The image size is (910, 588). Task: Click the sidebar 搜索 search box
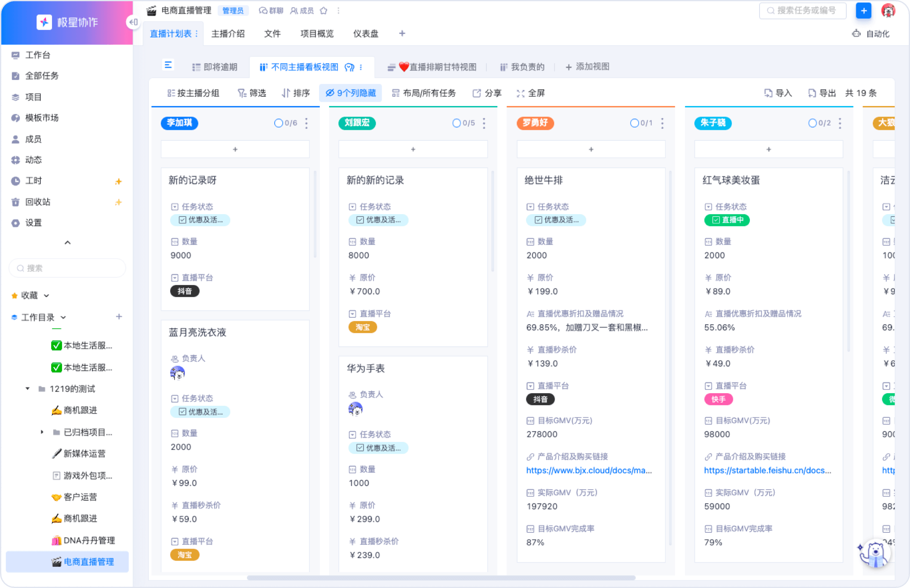[x=67, y=269]
